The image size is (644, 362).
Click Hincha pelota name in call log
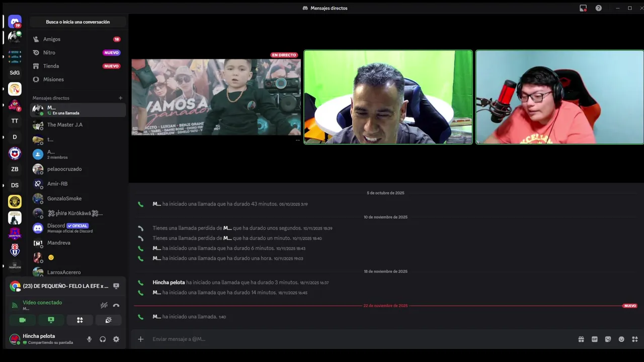tap(169, 283)
